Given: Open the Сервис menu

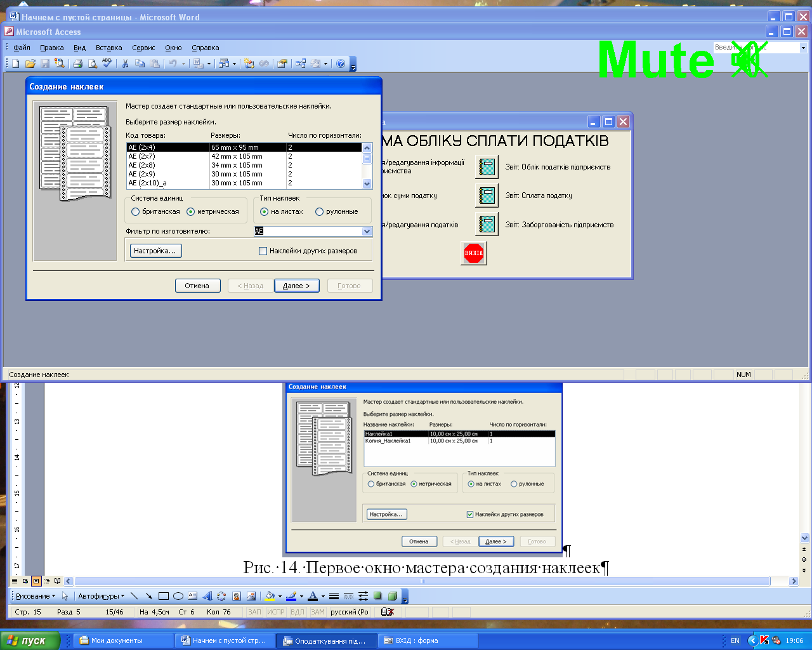Looking at the screenshot, I should [x=143, y=48].
